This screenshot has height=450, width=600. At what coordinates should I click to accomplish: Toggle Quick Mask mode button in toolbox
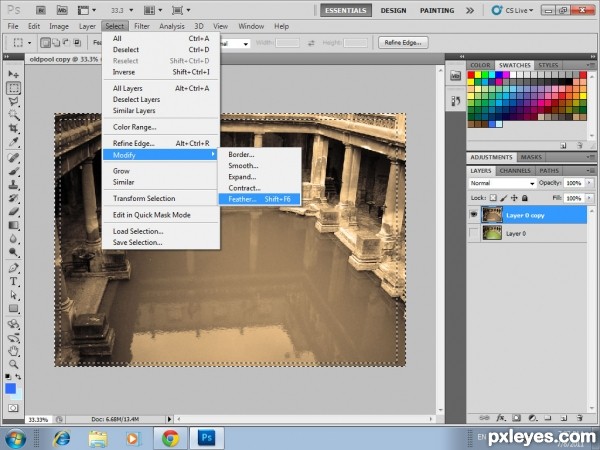pos(13,408)
